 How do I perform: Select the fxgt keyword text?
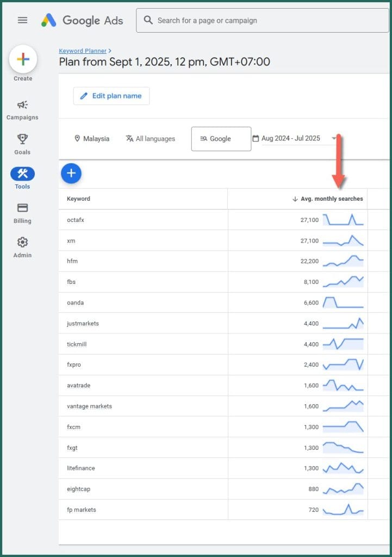tap(72, 448)
